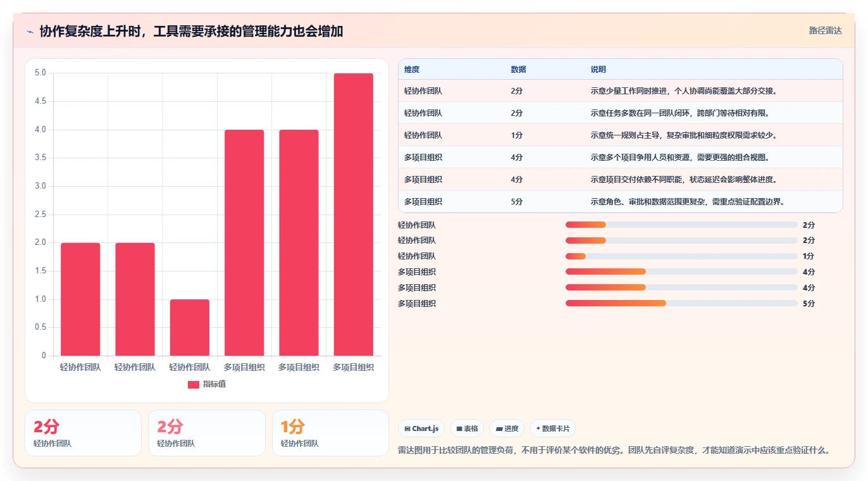Click the footer note starting 雷达图用于比较
The width and height of the screenshot is (868, 481).
coord(614,451)
